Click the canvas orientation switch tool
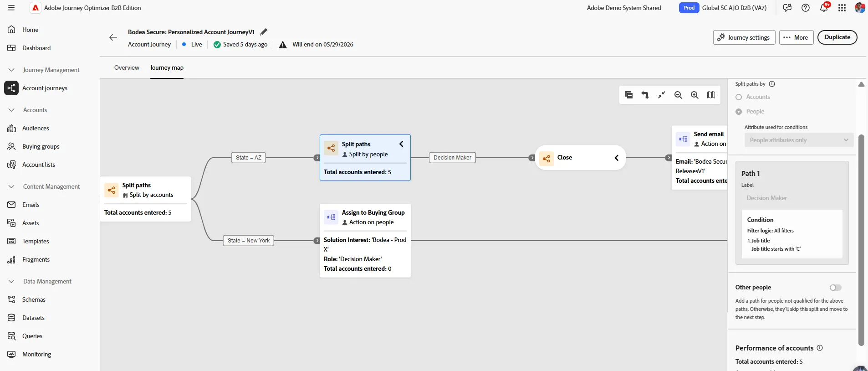868x371 pixels. point(645,95)
